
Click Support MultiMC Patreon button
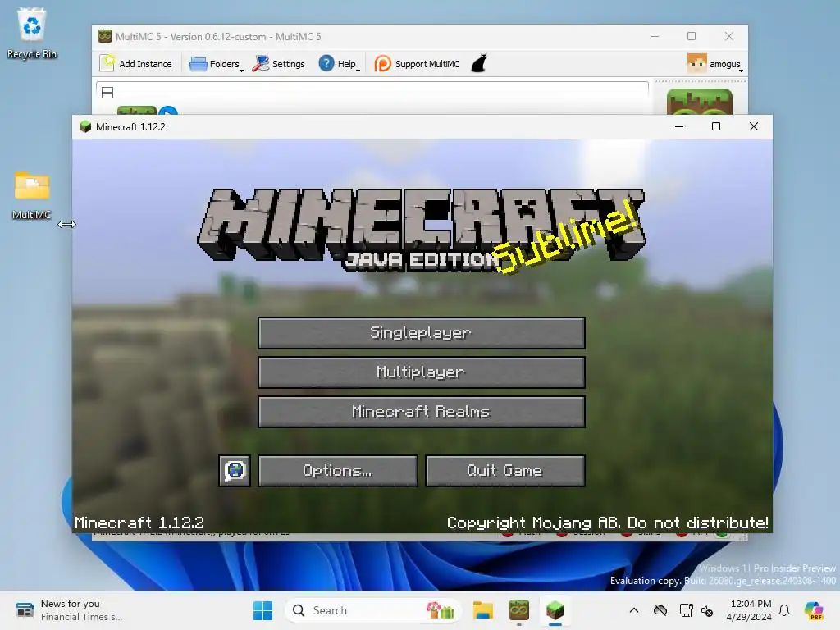(417, 64)
